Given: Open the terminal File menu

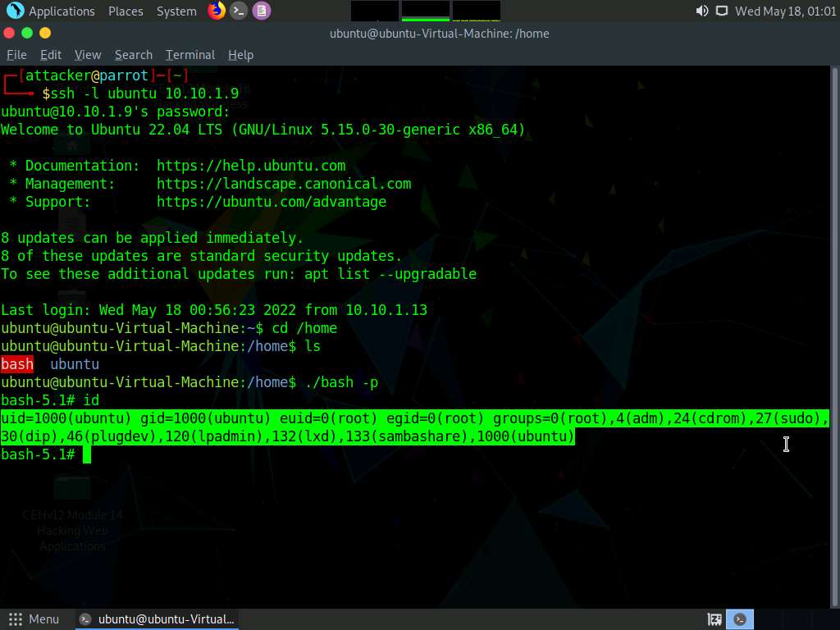Looking at the screenshot, I should 16,55.
